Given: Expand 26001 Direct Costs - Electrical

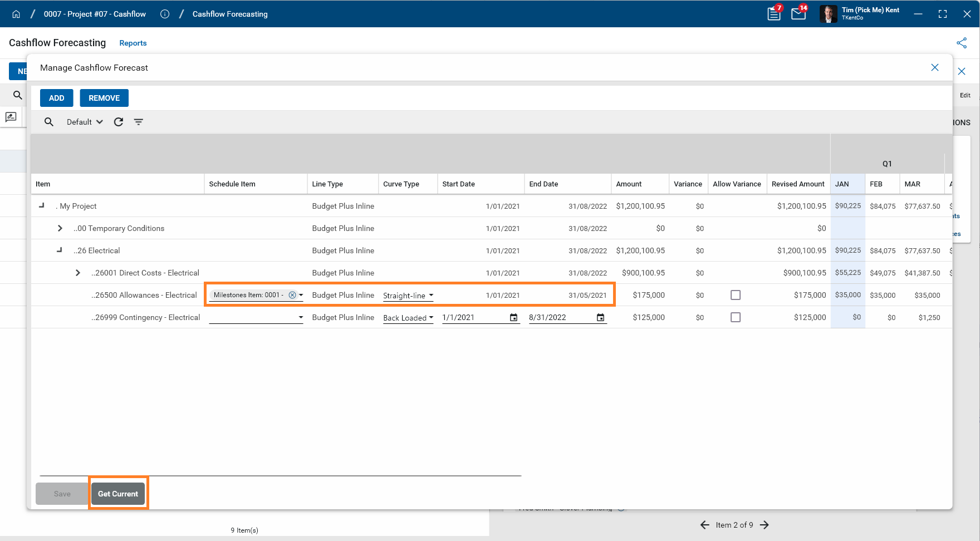Looking at the screenshot, I should 78,273.
